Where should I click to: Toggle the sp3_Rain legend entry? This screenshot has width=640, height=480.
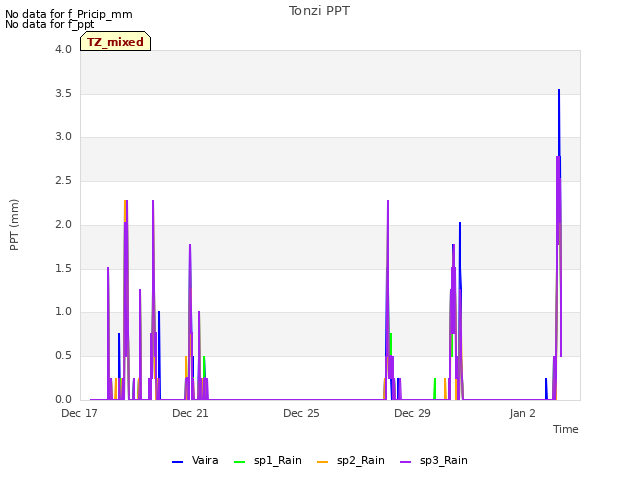433,461
